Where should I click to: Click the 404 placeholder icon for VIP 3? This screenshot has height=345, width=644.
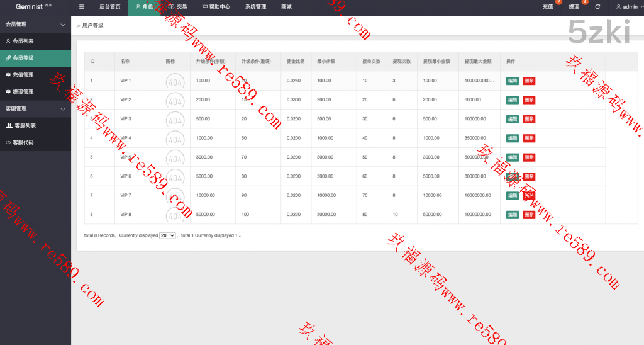tap(175, 120)
